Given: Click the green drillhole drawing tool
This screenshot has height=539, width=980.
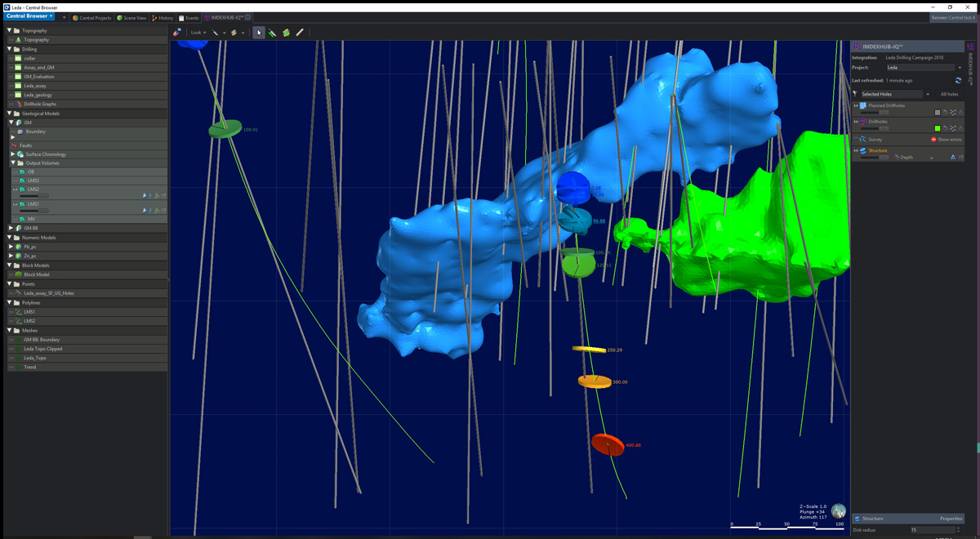Looking at the screenshot, I should coord(272,33).
